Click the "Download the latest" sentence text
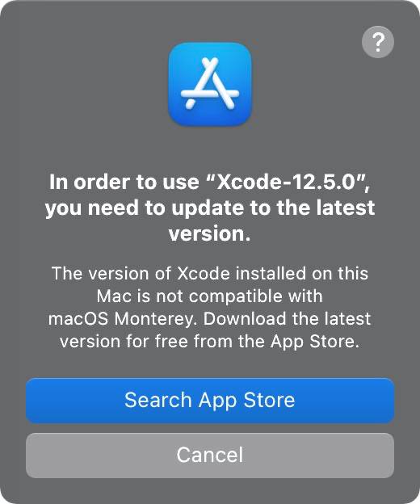This screenshot has height=504, width=420. tap(287, 319)
